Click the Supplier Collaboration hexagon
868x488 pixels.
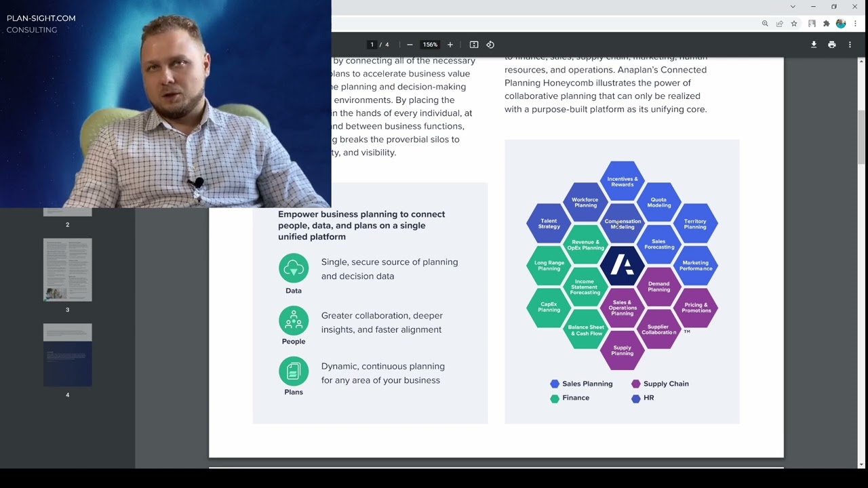[658, 329]
